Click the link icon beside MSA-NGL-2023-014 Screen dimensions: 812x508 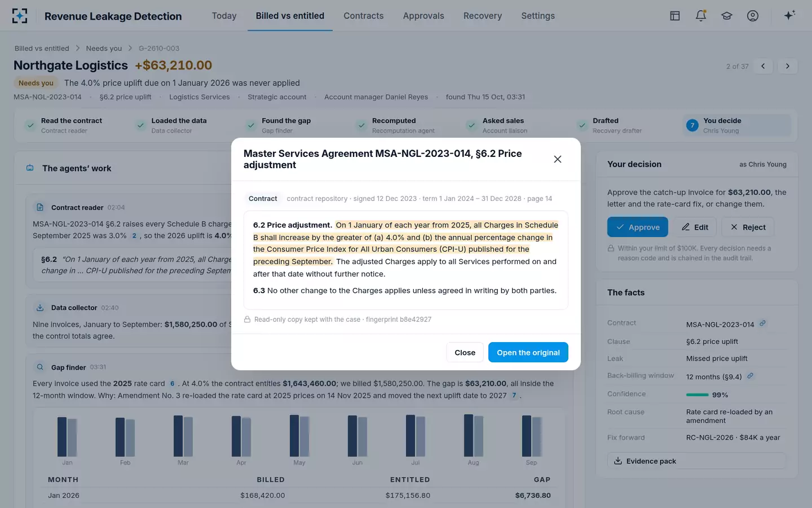tap(762, 323)
